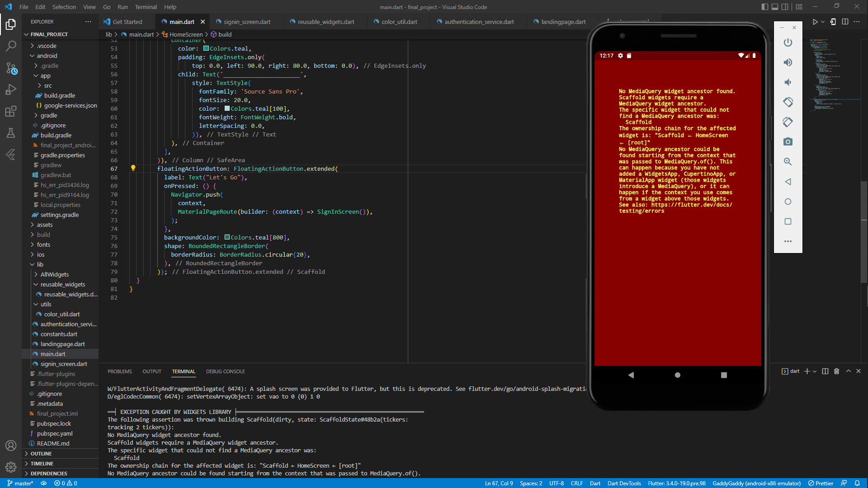This screenshot has height=488, width=868.
Task: Click the GaddyGaddy emulator device selector
Action: (756, 483)
